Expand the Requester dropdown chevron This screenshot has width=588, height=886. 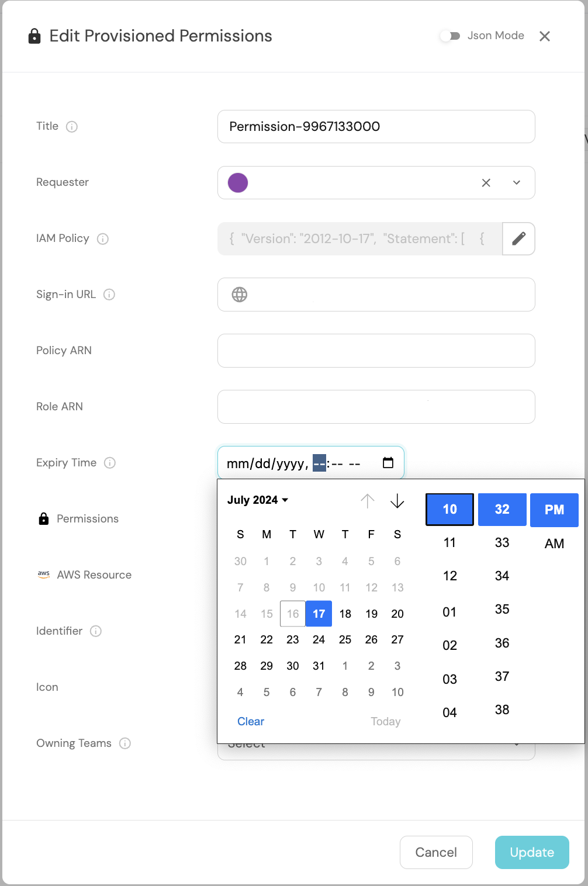[517, 183]
